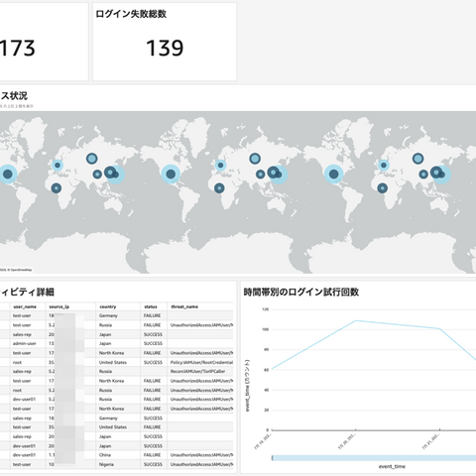Image resolution: width=476 pixels, height=476 pixels.
Task: Click the 139 login failure total value
Action: tap(165, 48)
